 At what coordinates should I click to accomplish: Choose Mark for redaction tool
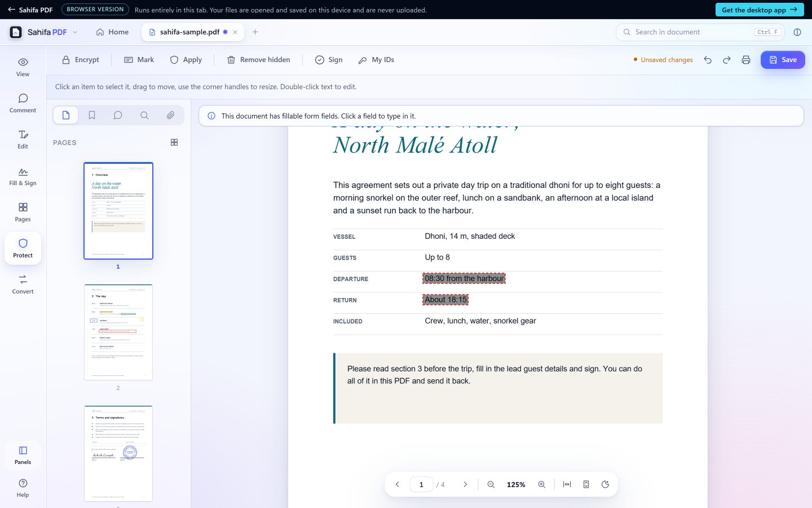click(139, 60)
